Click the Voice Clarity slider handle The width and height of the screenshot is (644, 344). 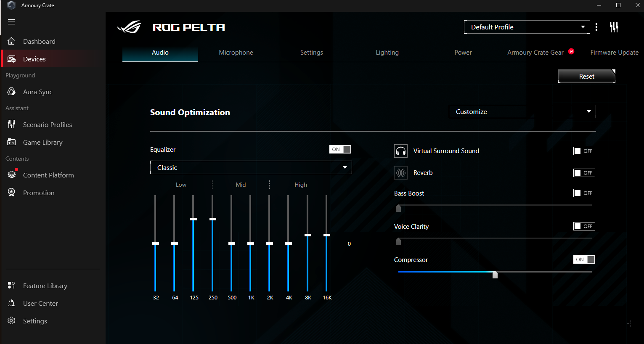click(398, 241)
